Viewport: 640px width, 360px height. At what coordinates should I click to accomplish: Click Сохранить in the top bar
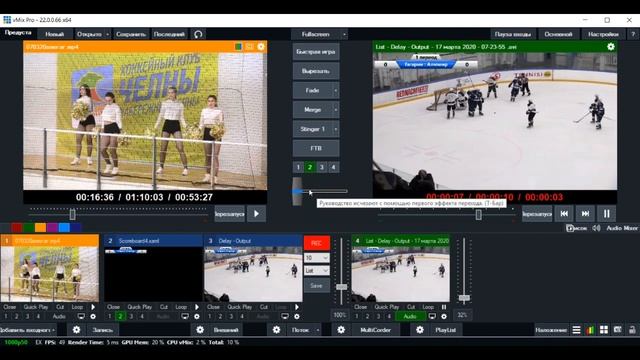click(x=131, y=34)
